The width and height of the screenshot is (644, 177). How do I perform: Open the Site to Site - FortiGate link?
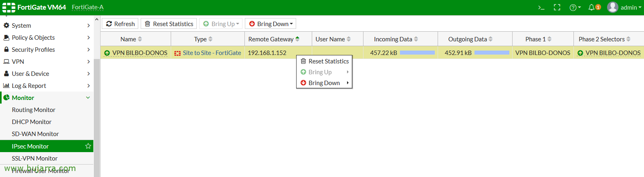(212, 53)
